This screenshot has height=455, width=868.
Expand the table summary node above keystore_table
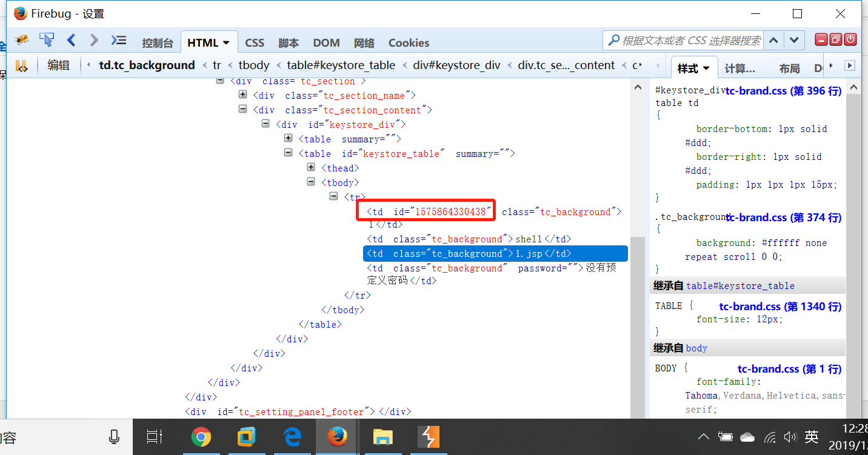point(288,138)
